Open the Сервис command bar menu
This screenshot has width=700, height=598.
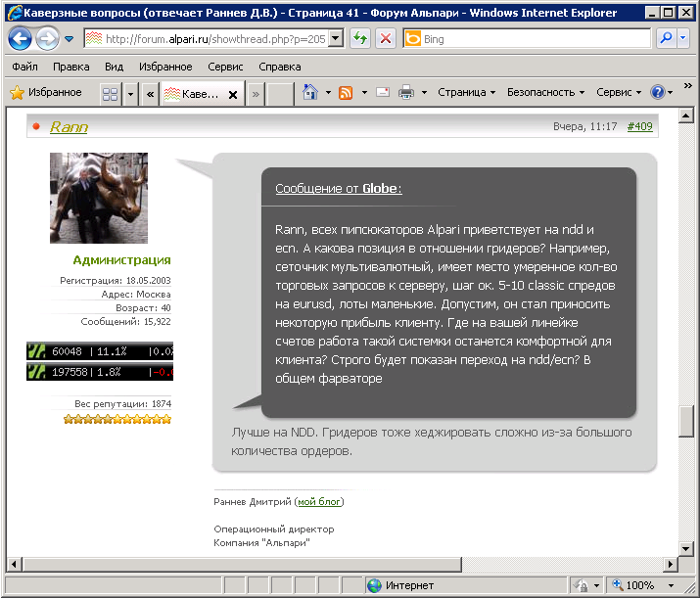[619, 92]
